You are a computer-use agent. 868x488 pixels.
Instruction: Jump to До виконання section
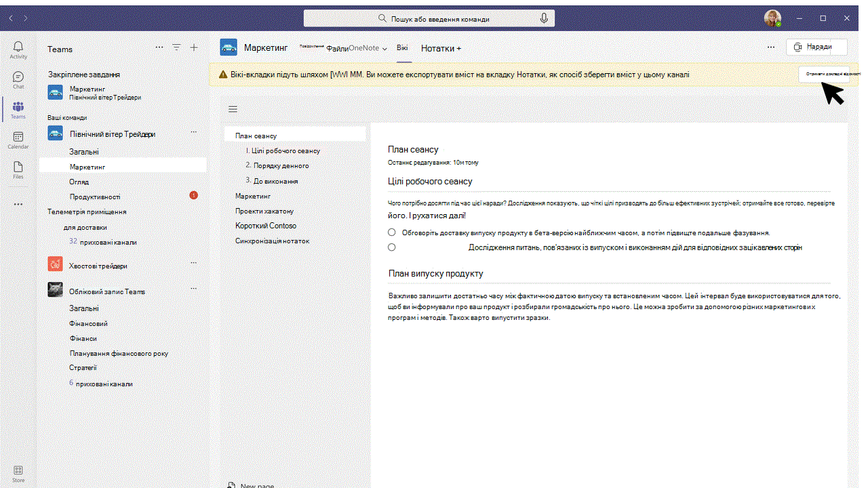pyautogui.click(x=271, y=181)
